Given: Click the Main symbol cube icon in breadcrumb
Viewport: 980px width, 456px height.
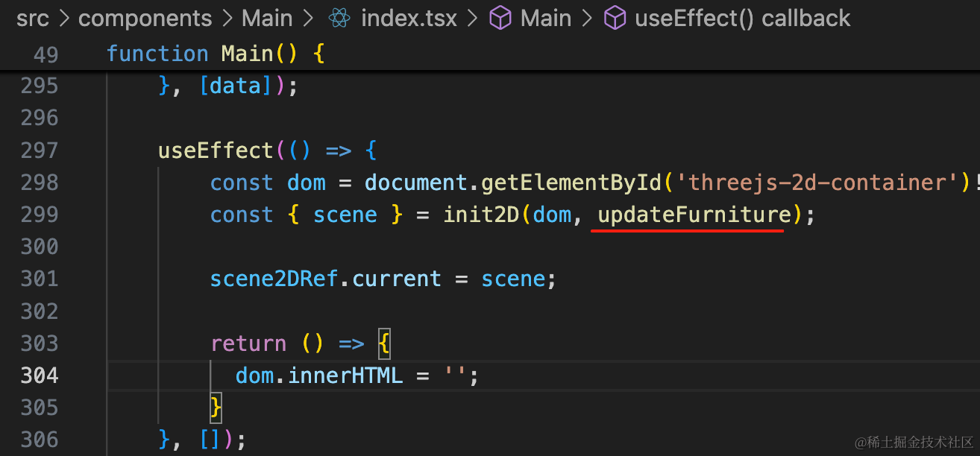Looking at the screenshot, I should click(x=500, y=19).
